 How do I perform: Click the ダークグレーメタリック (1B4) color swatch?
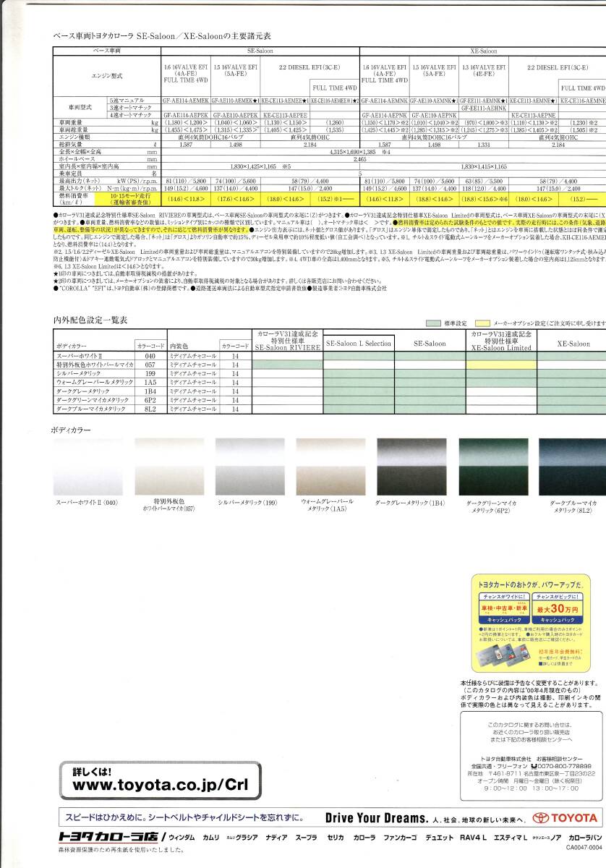[411, 467]
